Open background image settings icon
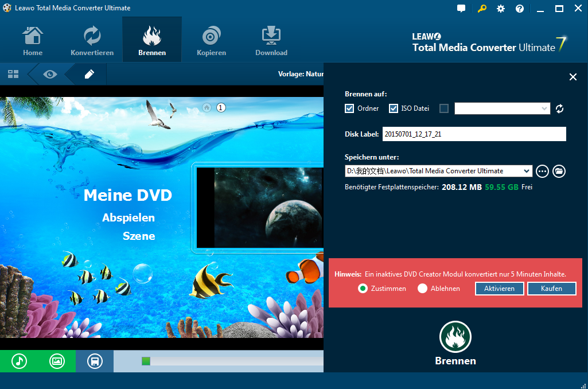 pos(56,361)
